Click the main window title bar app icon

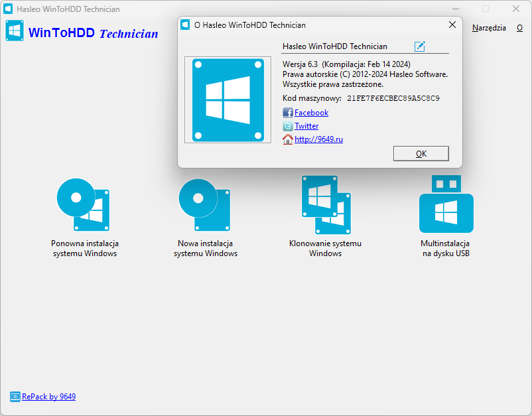click(8, 9)
